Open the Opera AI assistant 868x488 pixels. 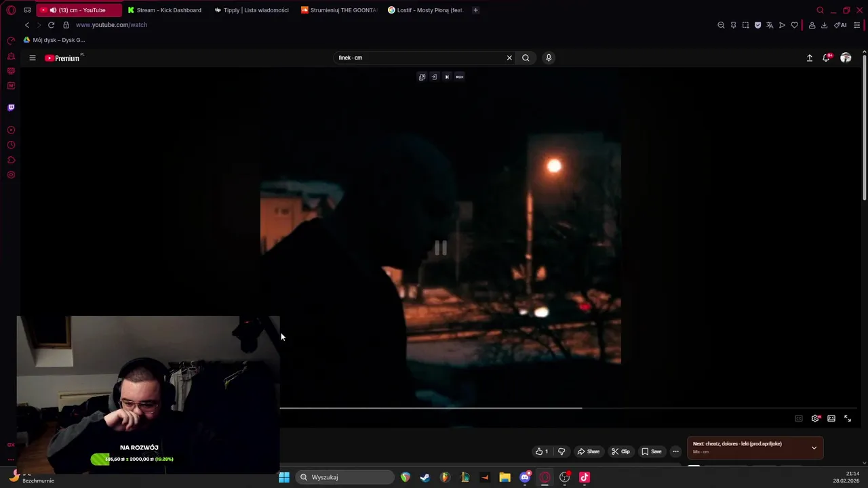coord(840,25)
